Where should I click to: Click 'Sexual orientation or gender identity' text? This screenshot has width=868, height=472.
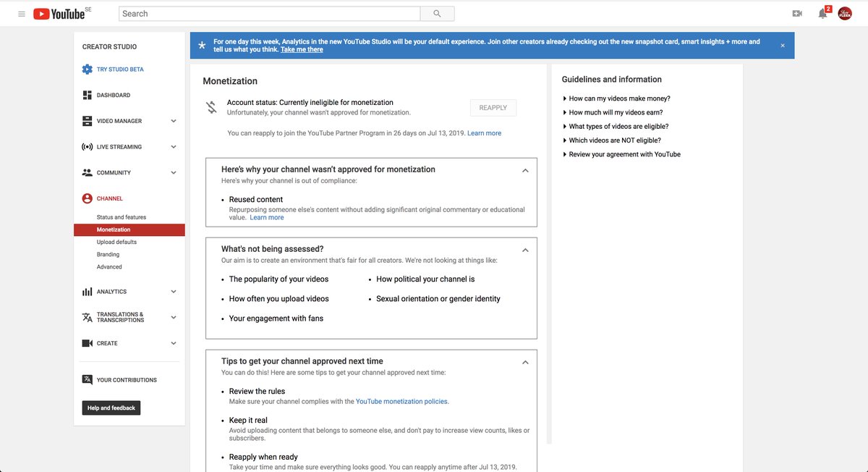(438, 299)
